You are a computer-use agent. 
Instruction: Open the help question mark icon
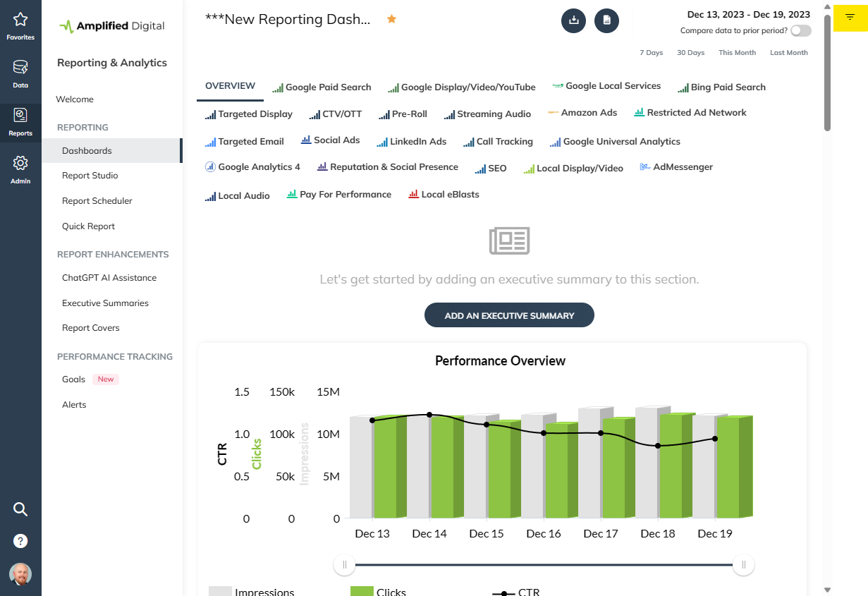point(20,541)
